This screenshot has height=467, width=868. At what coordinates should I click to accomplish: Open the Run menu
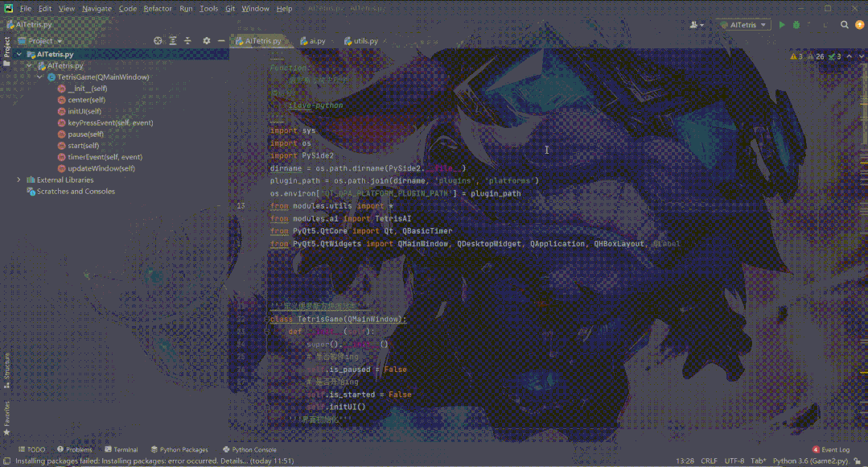[186, 9]
